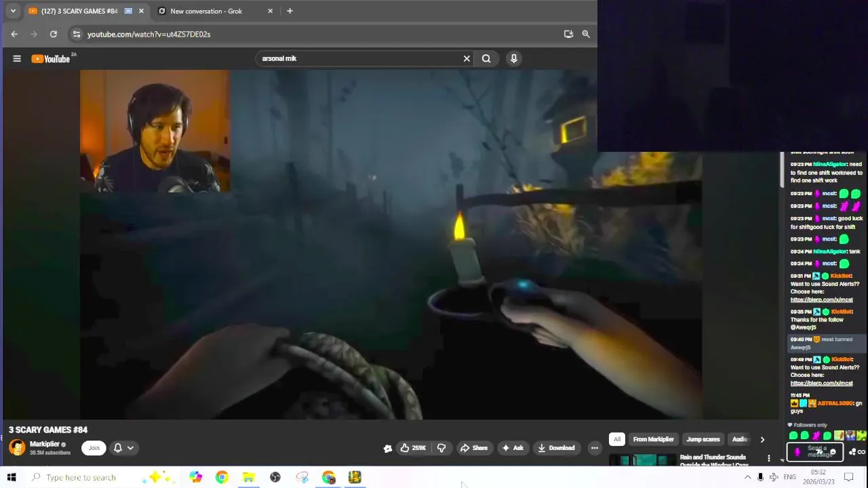The height and width of the screenshot is (488, 868).
Task: Click the chat panel scrollbar
Action: coord(782,169)
